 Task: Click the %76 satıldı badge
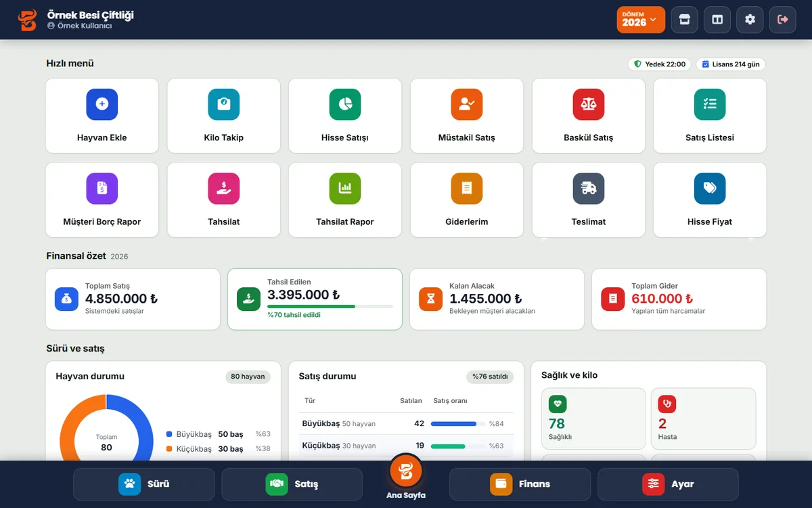490,377
